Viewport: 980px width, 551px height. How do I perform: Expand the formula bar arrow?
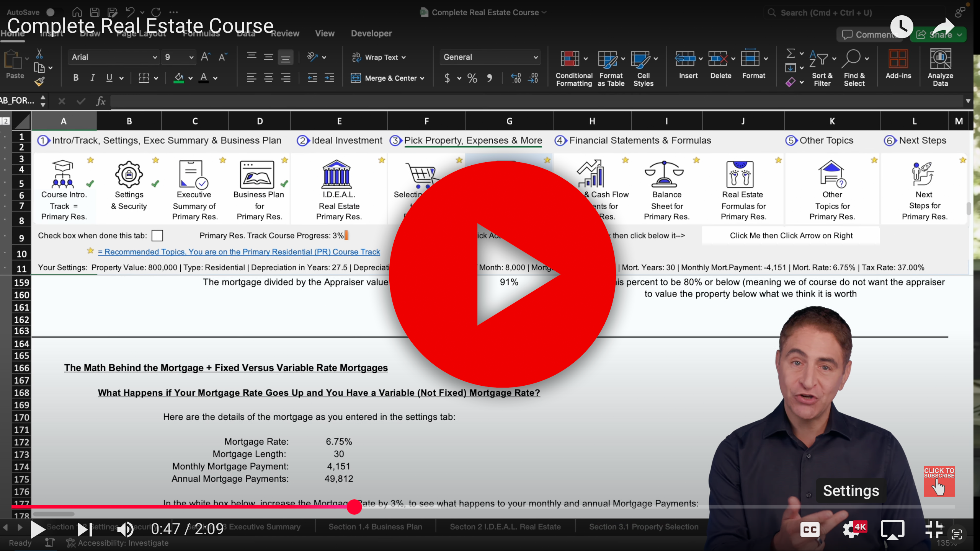point(968,101)
